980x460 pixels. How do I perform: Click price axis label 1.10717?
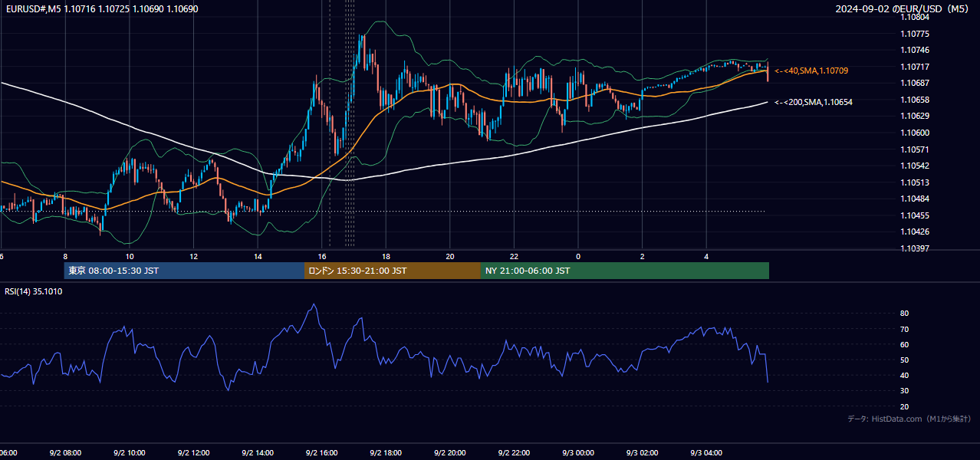[915, 67]
